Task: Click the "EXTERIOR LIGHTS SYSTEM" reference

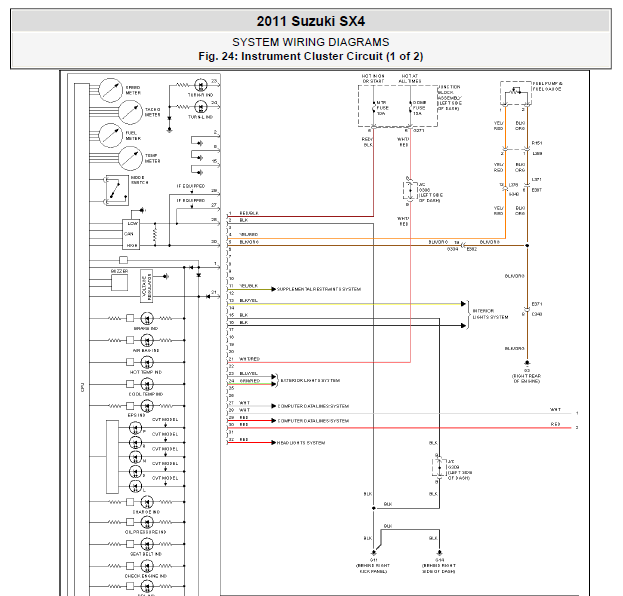Action: pos(310,381)
